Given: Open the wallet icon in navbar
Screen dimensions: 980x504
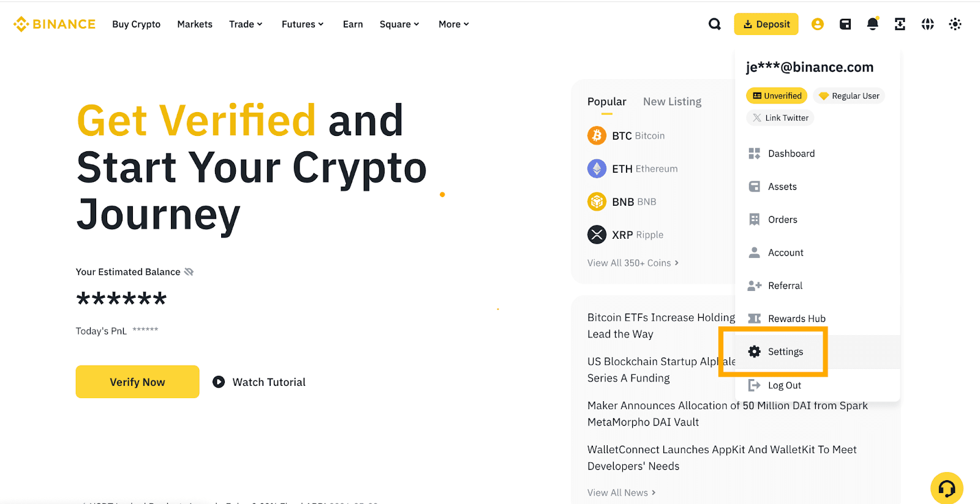Looking at the screenshot, I should [845, 24].
